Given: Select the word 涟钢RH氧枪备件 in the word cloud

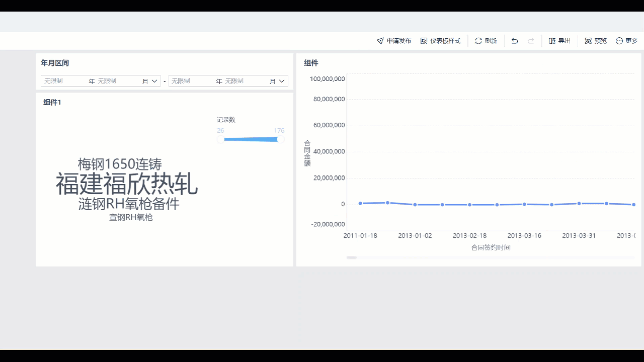Looking at the screenshot, I should tap(129, 204).
